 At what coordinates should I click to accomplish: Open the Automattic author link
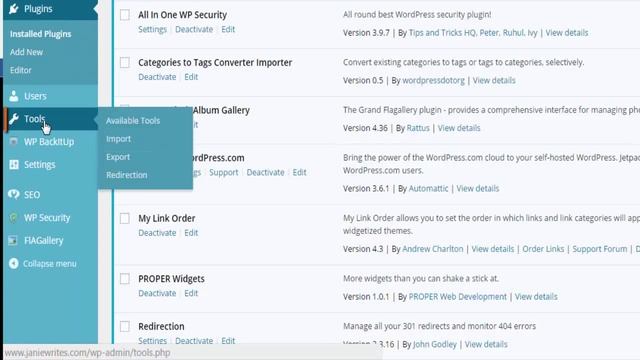[x=428, y=189]
